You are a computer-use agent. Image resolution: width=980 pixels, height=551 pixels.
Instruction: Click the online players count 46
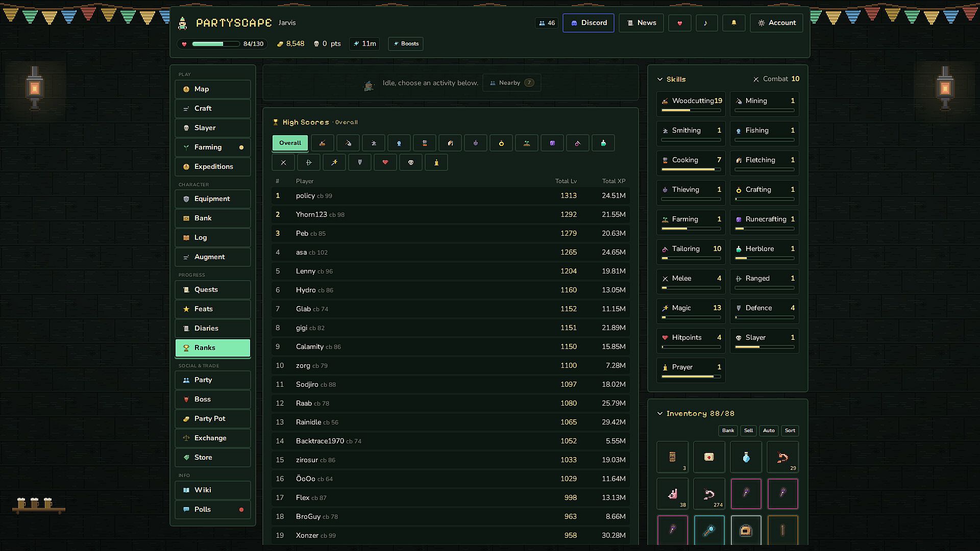click(x=547, y=23)
